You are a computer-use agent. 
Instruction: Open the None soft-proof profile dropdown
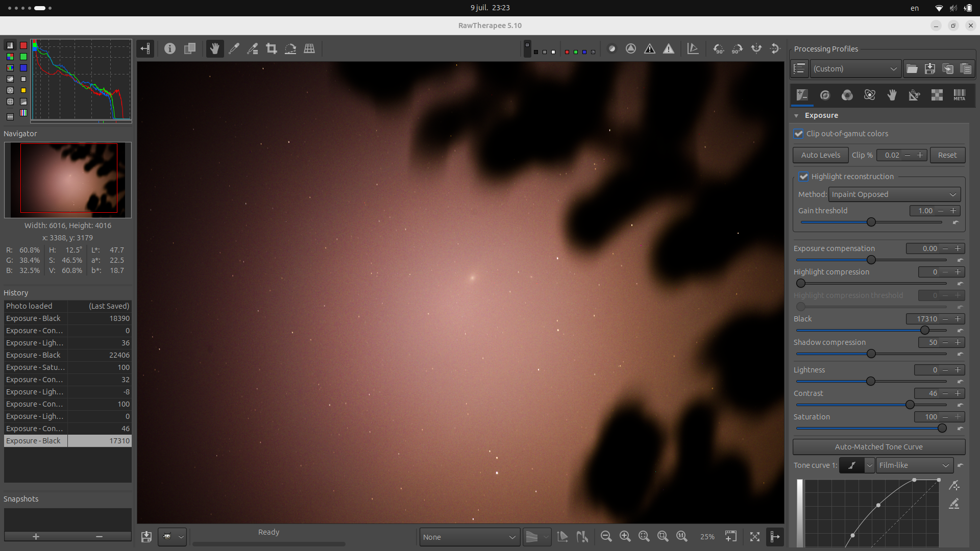(x=470, y=537)
